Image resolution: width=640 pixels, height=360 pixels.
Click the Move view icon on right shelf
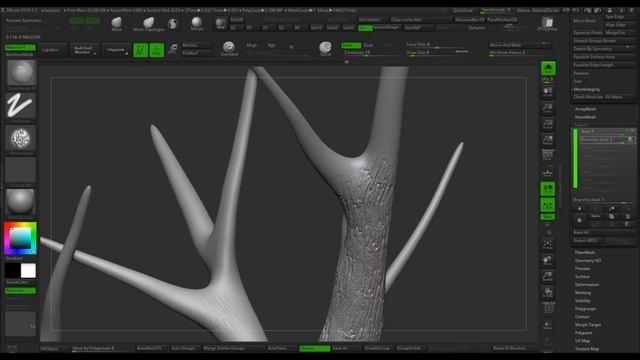point(548,260)
